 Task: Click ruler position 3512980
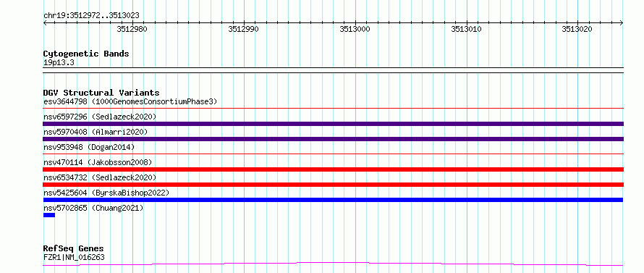coord(132,29)
